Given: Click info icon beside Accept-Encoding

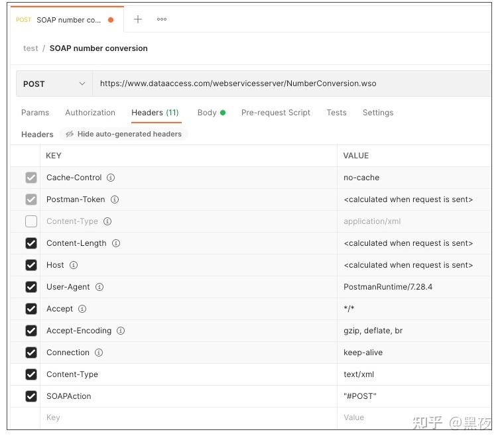Looking at the screenshot, I should coord(121,331).
